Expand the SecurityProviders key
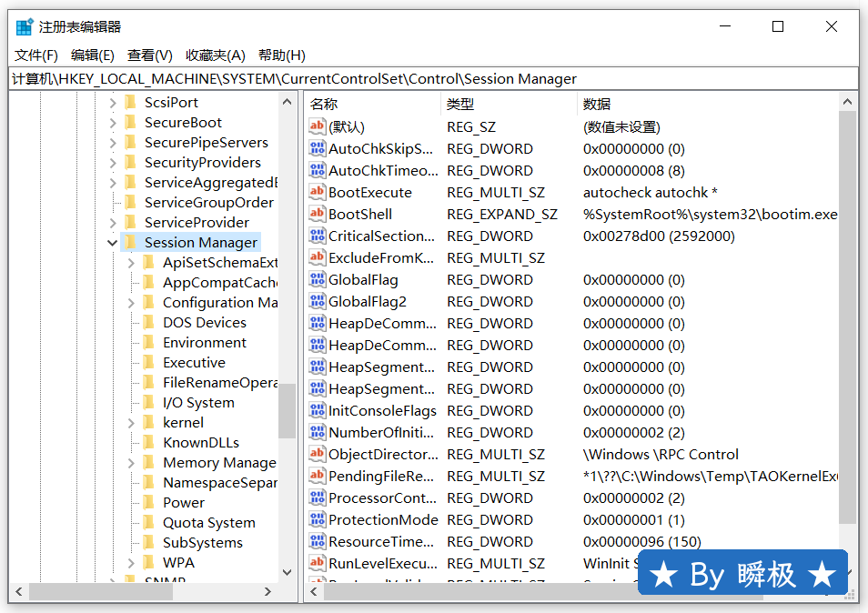The height and width of the screenshot is (613, 868). pyautogui.click(x=113, y=163)
